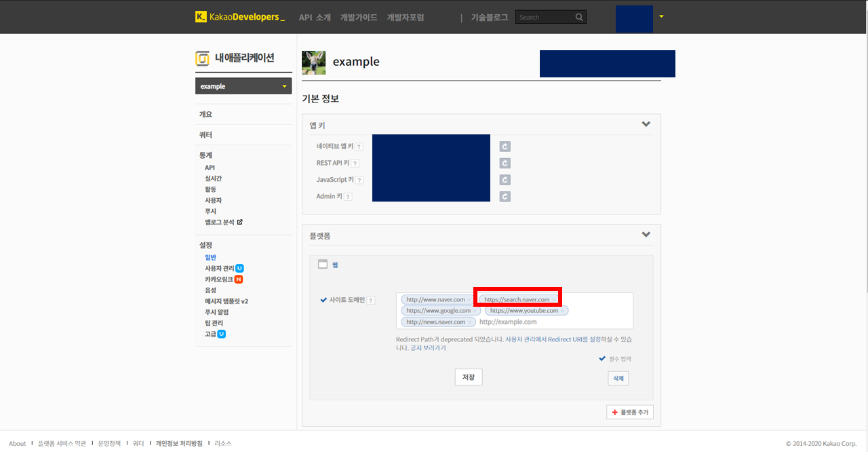
Task: Open 운영정책 footer link
Action: tap(109, 443)
